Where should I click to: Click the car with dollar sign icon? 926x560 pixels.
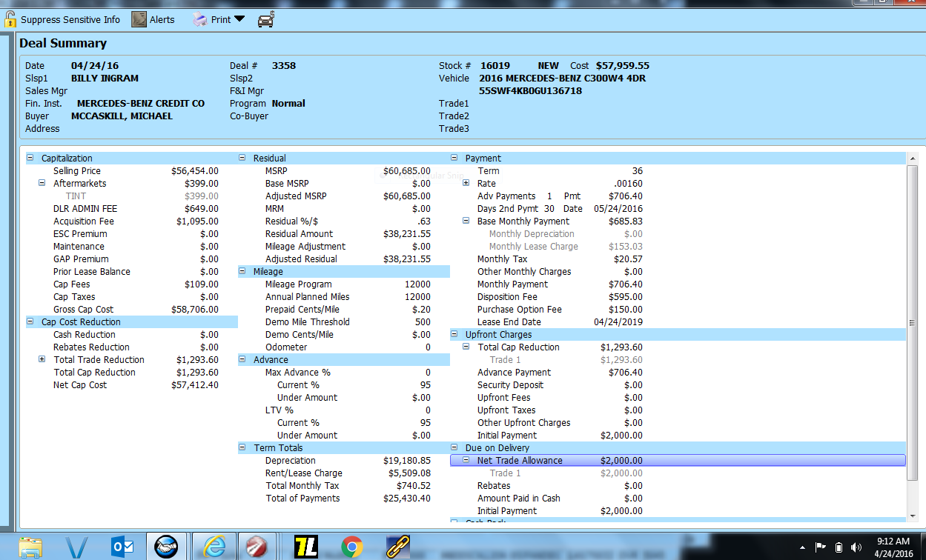(266, 20)
